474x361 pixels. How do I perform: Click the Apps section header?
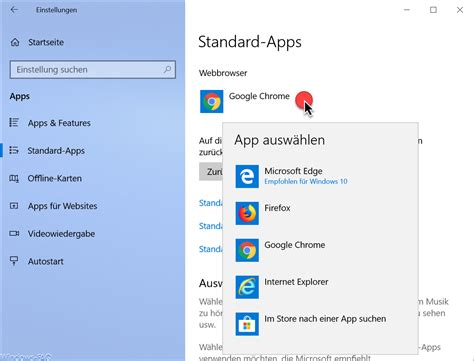click(20, 97)
